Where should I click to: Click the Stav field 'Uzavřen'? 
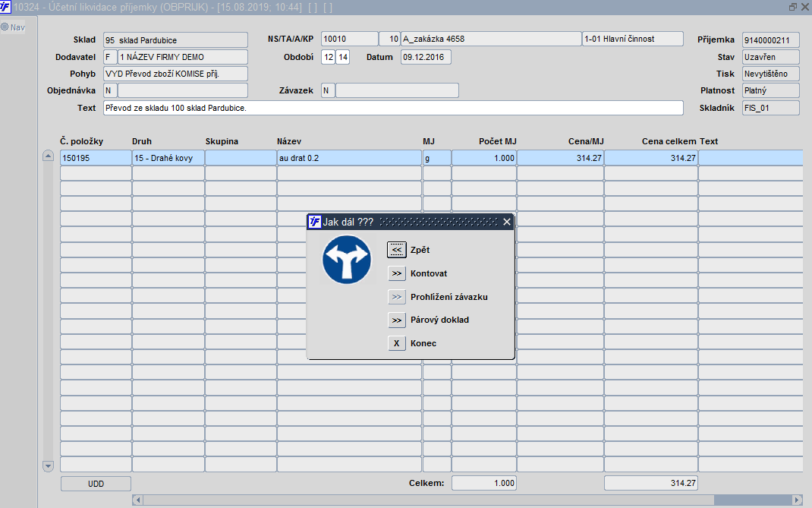click(x=770, y=57)
